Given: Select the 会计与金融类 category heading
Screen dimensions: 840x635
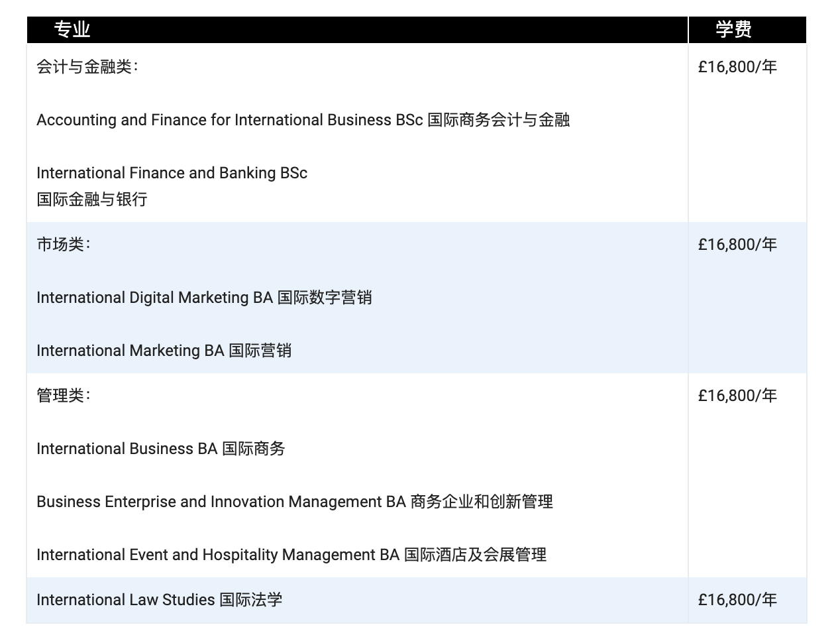Looking at the screenshot, I should pos(87,67).
